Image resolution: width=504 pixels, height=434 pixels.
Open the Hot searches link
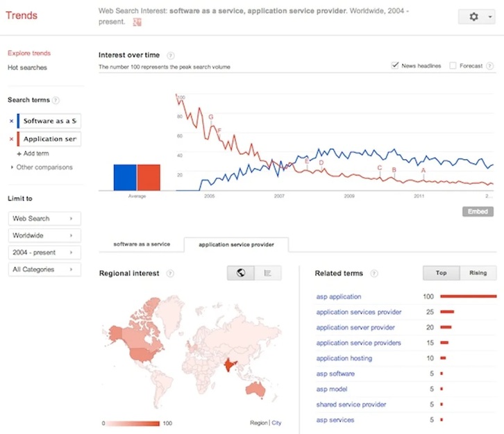pos(27,67)
